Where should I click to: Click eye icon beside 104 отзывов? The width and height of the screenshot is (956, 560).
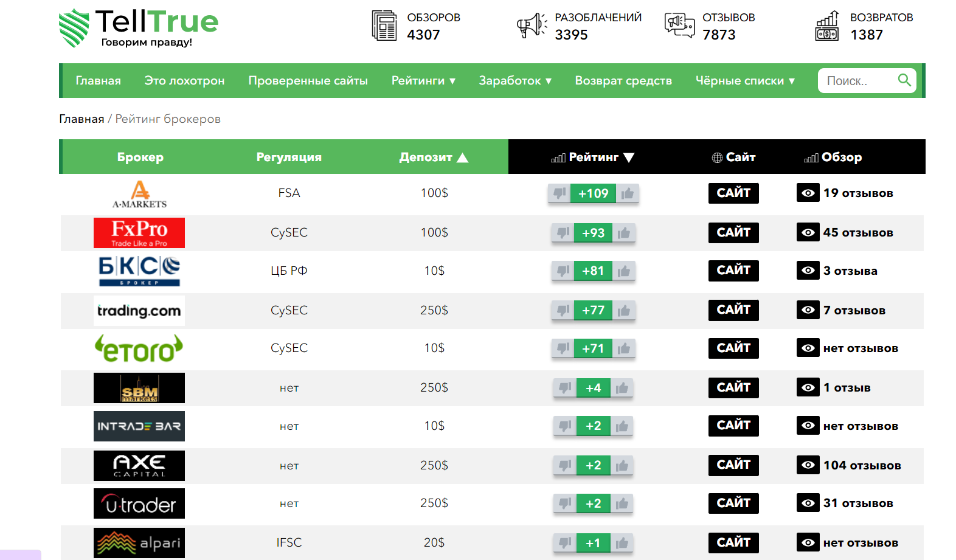tap(808, 465)
